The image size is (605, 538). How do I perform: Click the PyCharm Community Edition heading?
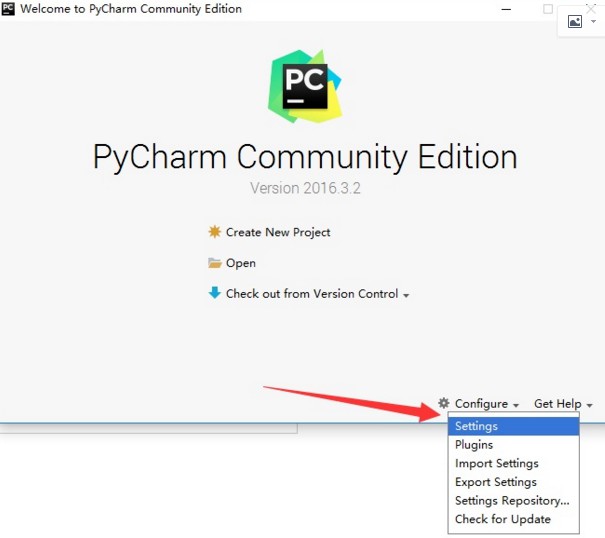coord(305,157)
